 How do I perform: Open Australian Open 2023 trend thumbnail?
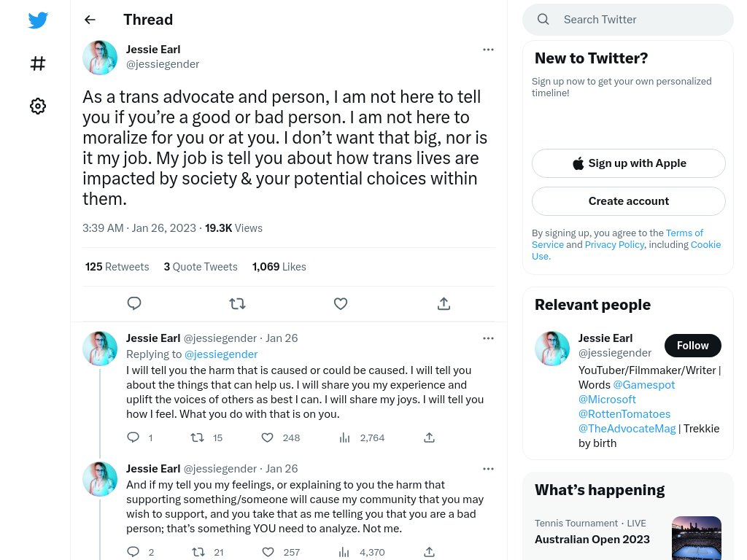pos(697,538)
